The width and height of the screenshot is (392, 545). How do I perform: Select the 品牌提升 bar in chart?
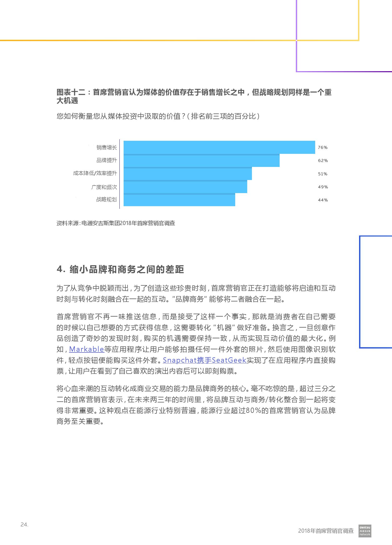(x=201, y=160)
